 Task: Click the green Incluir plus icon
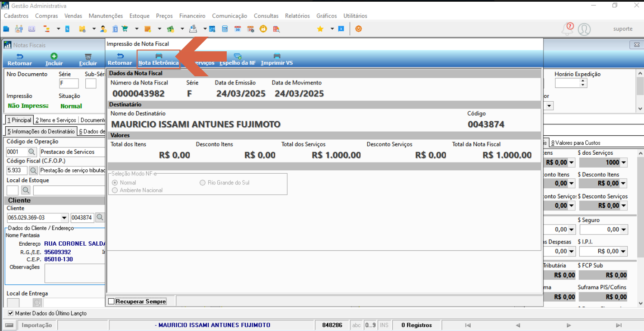click(54, 56)
